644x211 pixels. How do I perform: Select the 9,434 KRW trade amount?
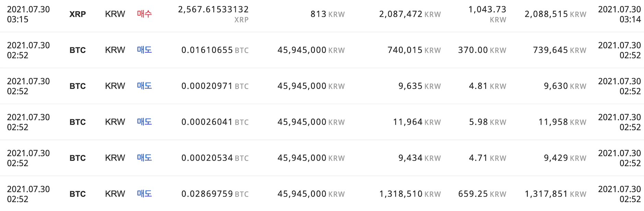tap(419, 158)
